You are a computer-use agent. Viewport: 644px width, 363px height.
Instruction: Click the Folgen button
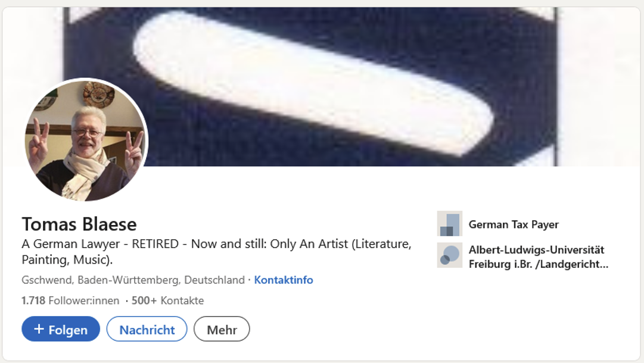[61, 329]
